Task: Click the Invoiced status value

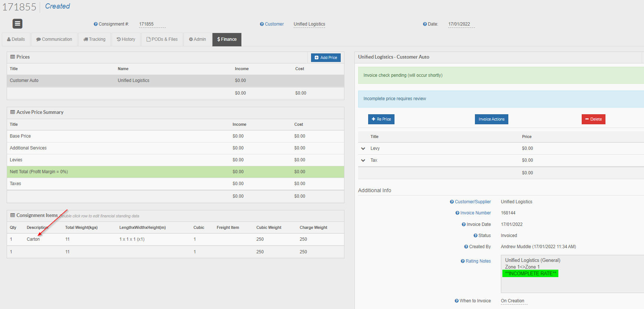Action: [x=509, y=236]
